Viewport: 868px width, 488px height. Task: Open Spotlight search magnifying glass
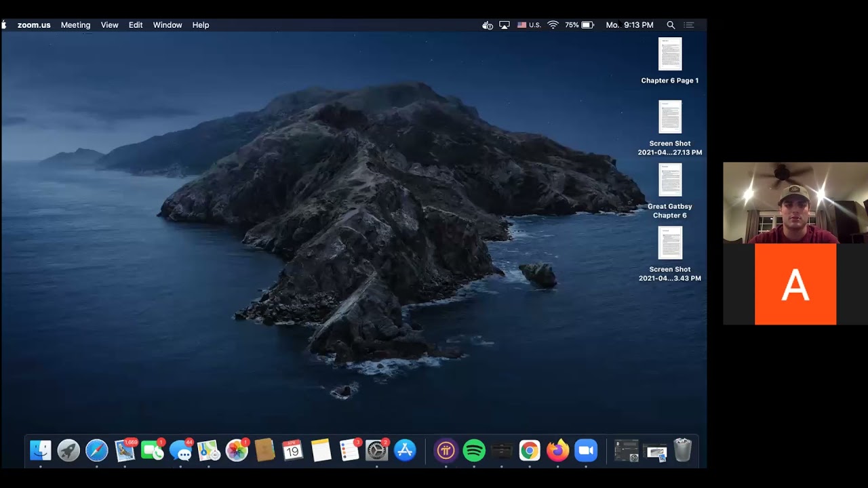pyautogui.click(x=671, y=25)
